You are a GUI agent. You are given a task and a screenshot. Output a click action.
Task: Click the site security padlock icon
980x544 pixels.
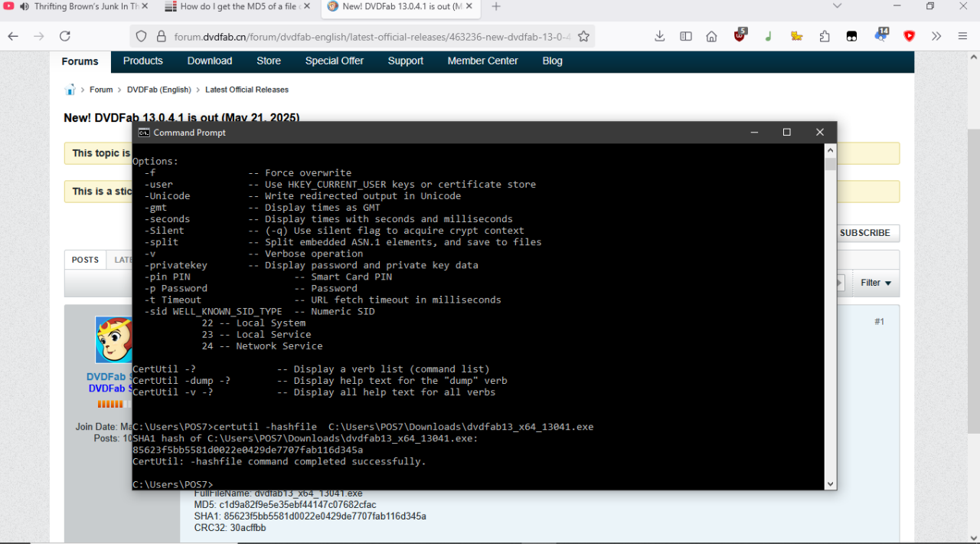pyautogui.click(x=161, y=36)
